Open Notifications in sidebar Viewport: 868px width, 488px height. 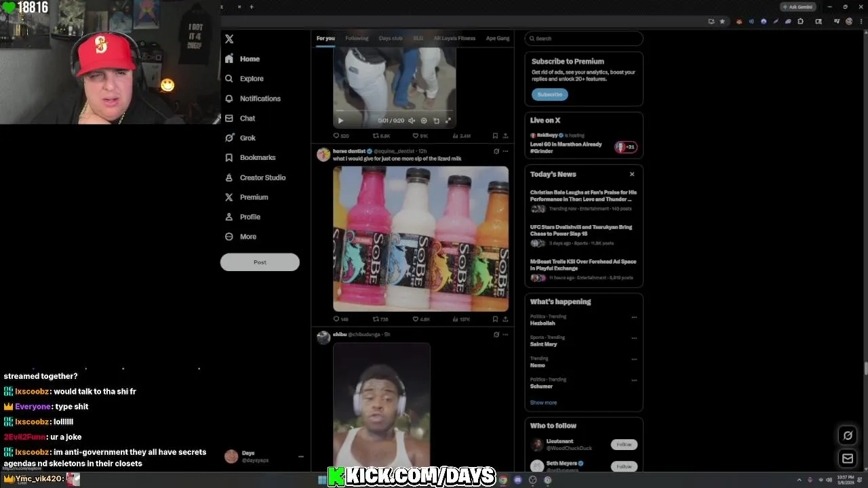253,98
